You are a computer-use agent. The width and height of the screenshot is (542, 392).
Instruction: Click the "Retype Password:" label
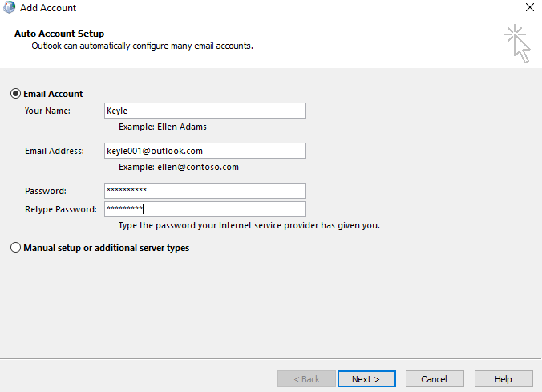click(61, 209)
